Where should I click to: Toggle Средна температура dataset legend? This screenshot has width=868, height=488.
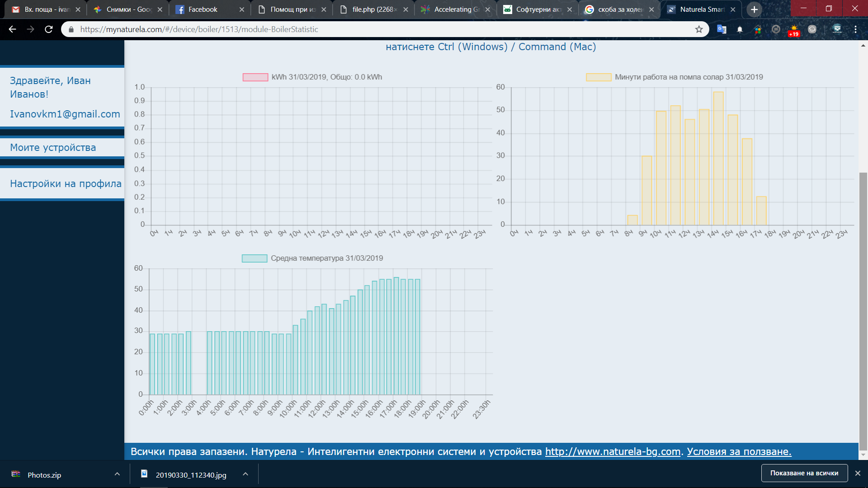(x=255, y=258)
